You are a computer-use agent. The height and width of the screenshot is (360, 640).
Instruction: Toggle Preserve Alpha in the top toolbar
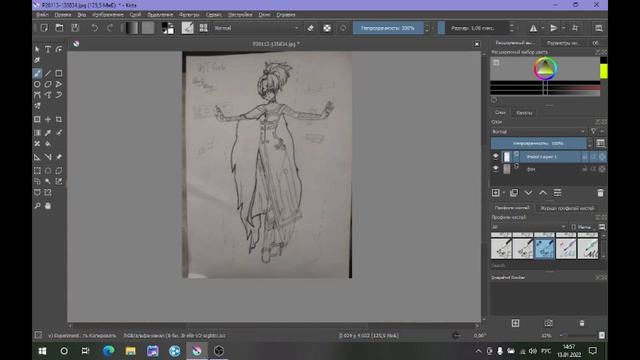[x=327, y=28]
